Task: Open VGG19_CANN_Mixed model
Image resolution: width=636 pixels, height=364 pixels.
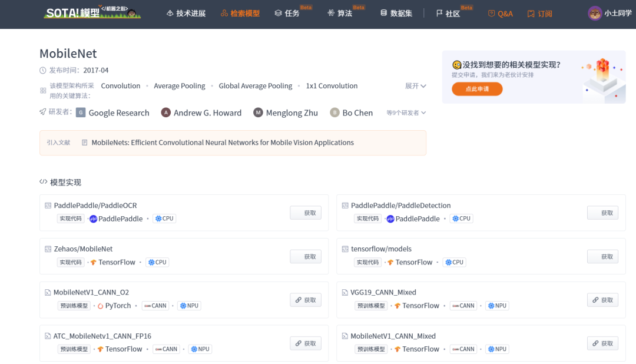Action: point(383,292)
